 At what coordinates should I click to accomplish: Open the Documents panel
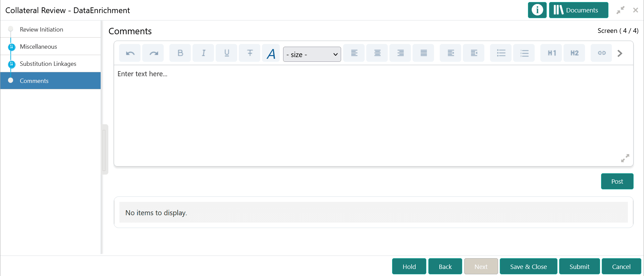coord(578,10)
